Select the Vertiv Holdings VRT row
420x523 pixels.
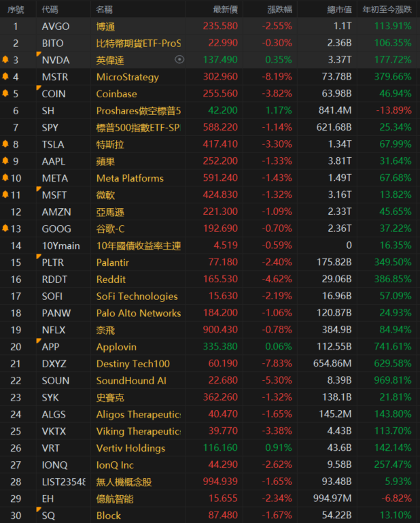pos(130,448)
